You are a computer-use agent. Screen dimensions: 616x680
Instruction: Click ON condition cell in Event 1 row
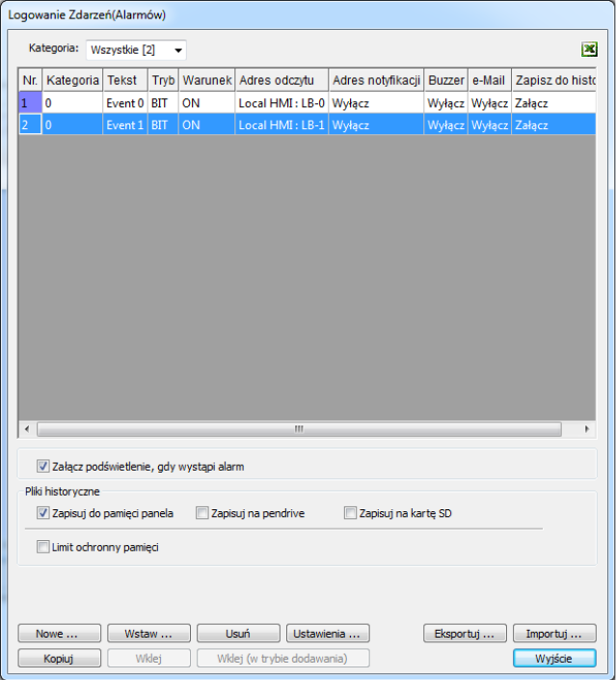pyautogui.click(x=206, y=124)
